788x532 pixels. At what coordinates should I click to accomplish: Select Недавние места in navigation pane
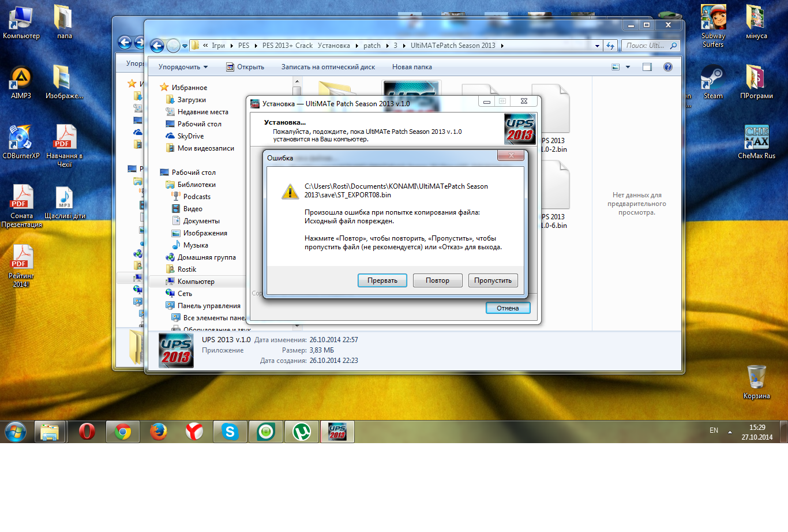(202, 112)
